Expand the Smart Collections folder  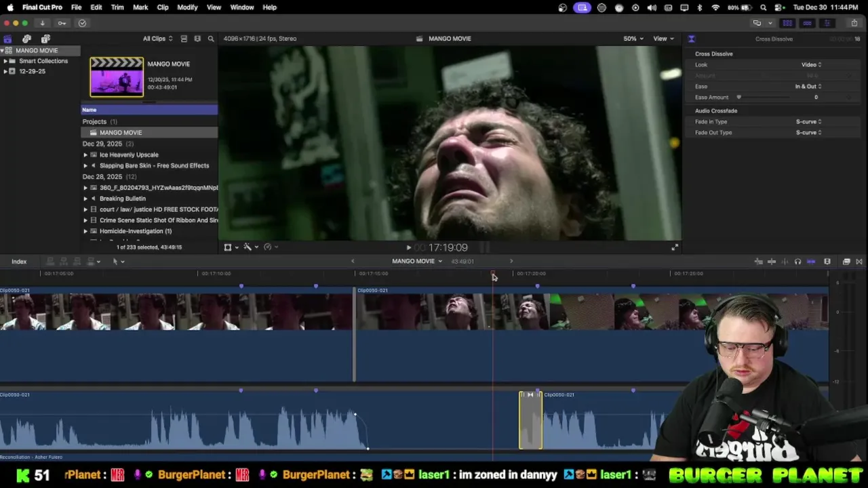click(x=5, y=61)
